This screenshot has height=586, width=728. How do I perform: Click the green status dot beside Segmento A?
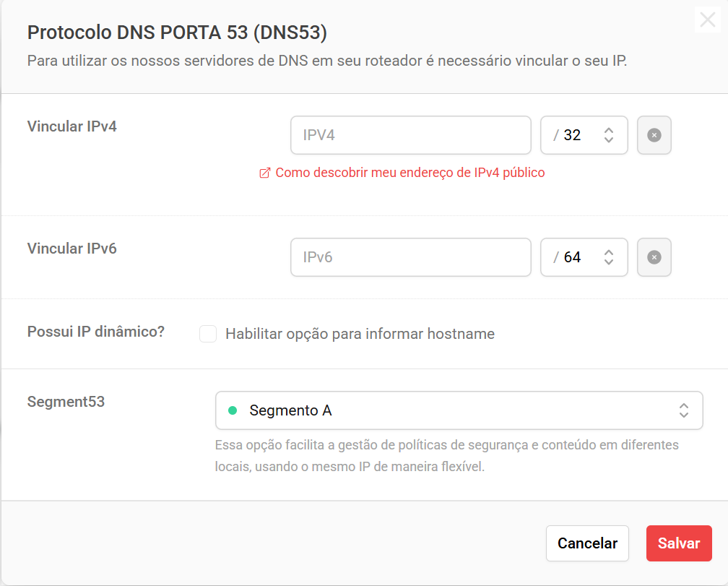pos(233,410)
